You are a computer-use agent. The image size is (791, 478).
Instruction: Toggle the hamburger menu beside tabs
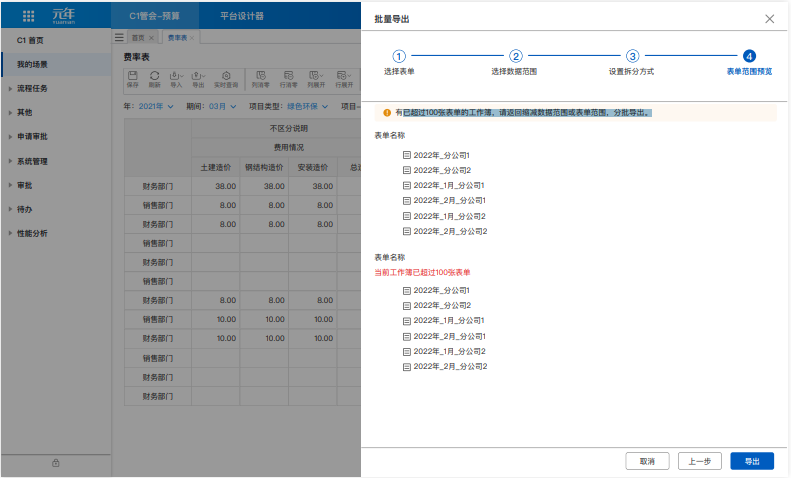pyautogui.click(x=119, y=37)
